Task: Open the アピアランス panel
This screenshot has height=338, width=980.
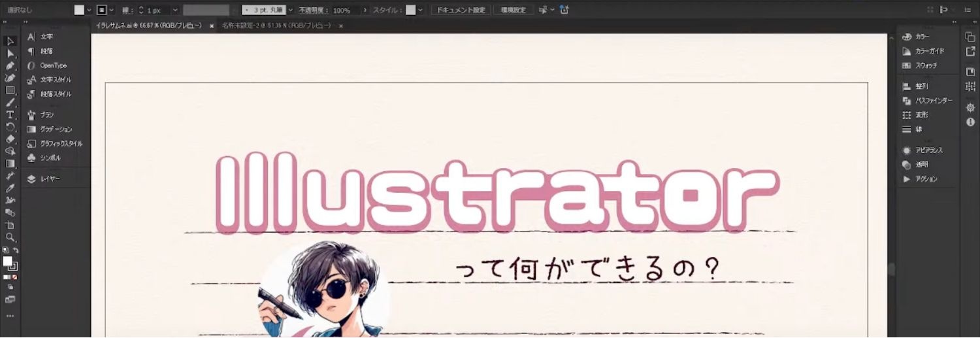Action: tap(923, 150)
